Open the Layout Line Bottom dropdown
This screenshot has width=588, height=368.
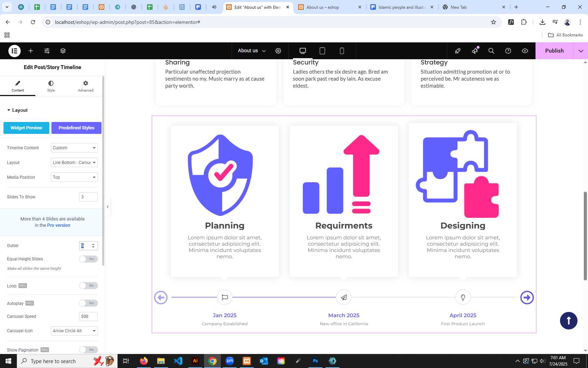coord(74,163)
